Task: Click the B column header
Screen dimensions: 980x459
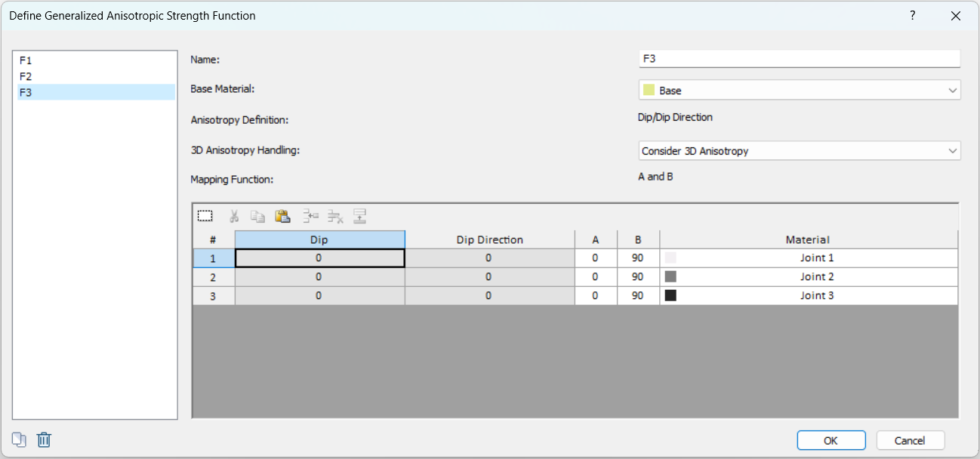Action: point(638,239)
